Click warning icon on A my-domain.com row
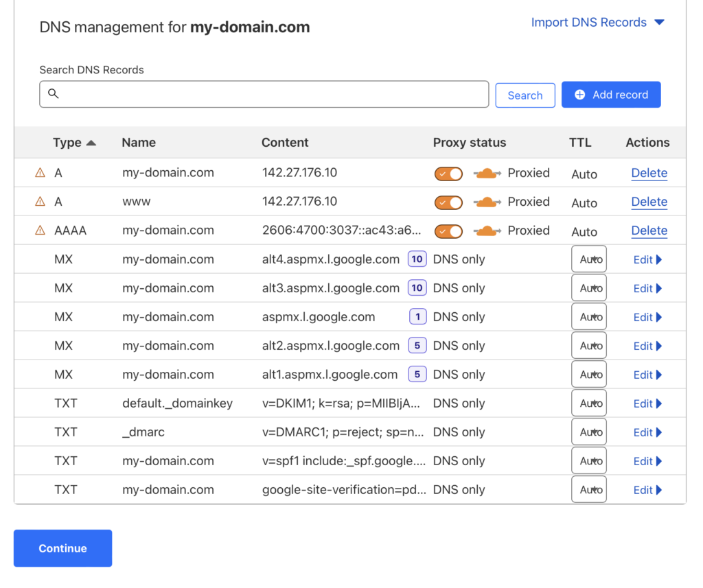The height and width of the screenshot is (588, 703). point(41,172)
